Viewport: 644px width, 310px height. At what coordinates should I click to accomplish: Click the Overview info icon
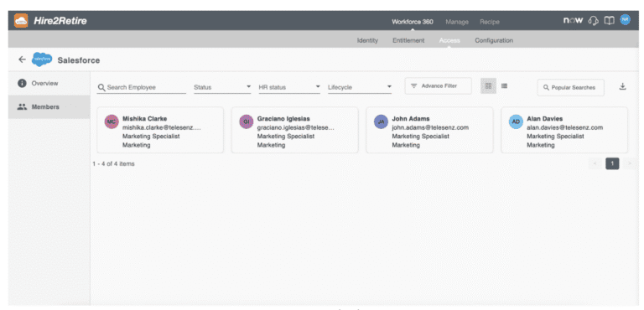point(22,83)
